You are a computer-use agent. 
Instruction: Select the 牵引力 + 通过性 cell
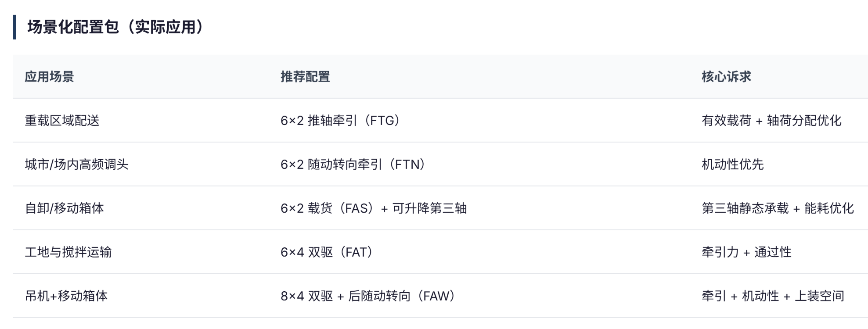[746, 252]
